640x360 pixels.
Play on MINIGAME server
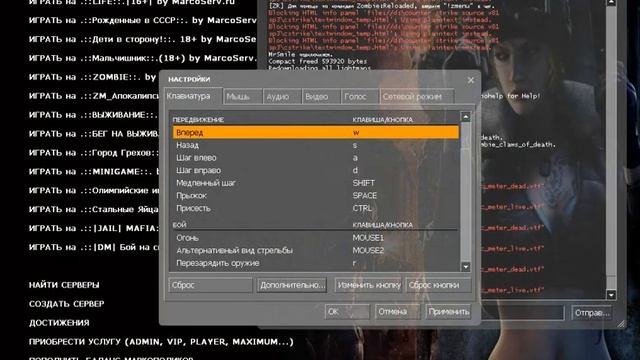tap(93, 171)
